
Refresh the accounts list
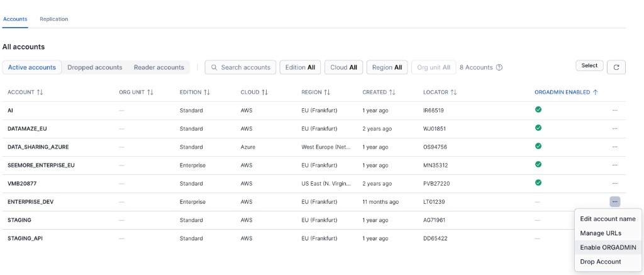tap(616, 67)
